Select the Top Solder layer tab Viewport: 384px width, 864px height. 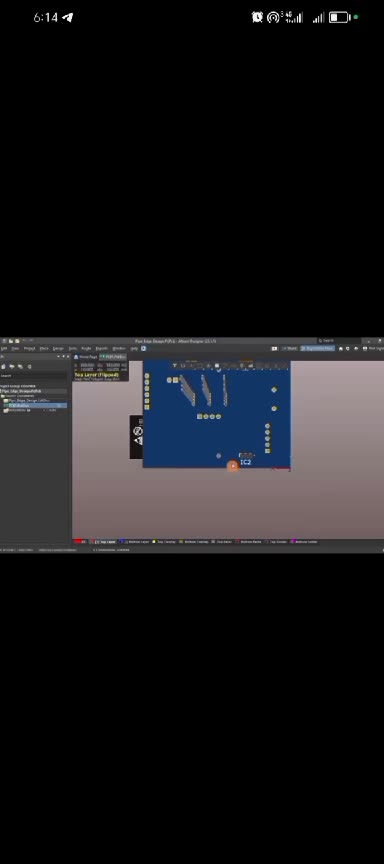[x=277, y=542]
